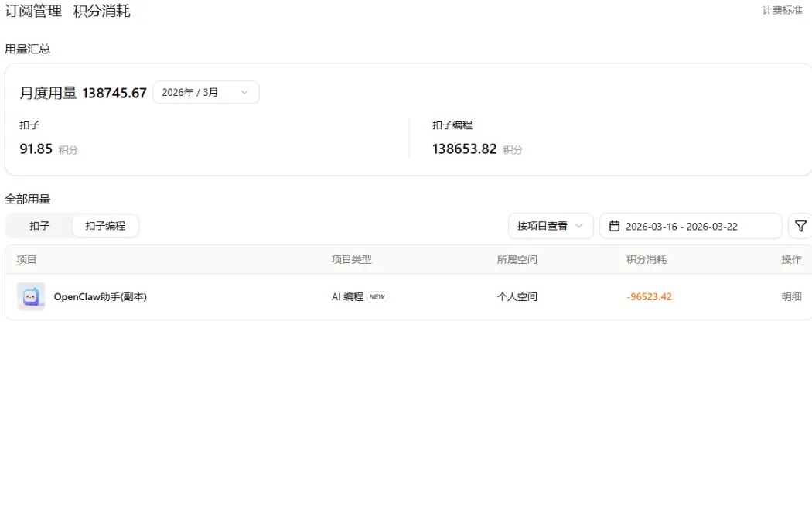Click the NEW badge beside AI 编程

pos(377,296)
